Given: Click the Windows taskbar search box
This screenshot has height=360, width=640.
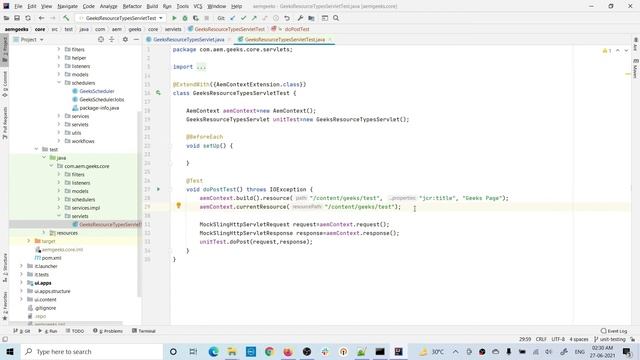Looking at the screenshot, I should [x=92, y=351].
